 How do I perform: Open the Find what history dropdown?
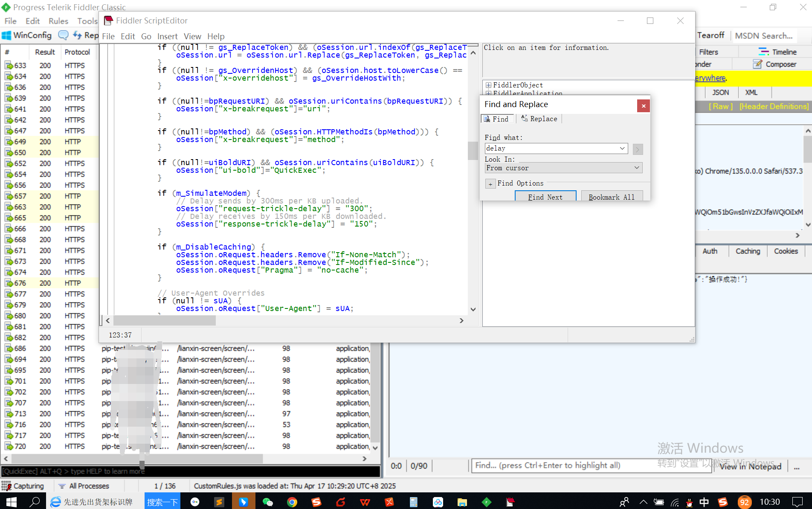click(622, 148)
